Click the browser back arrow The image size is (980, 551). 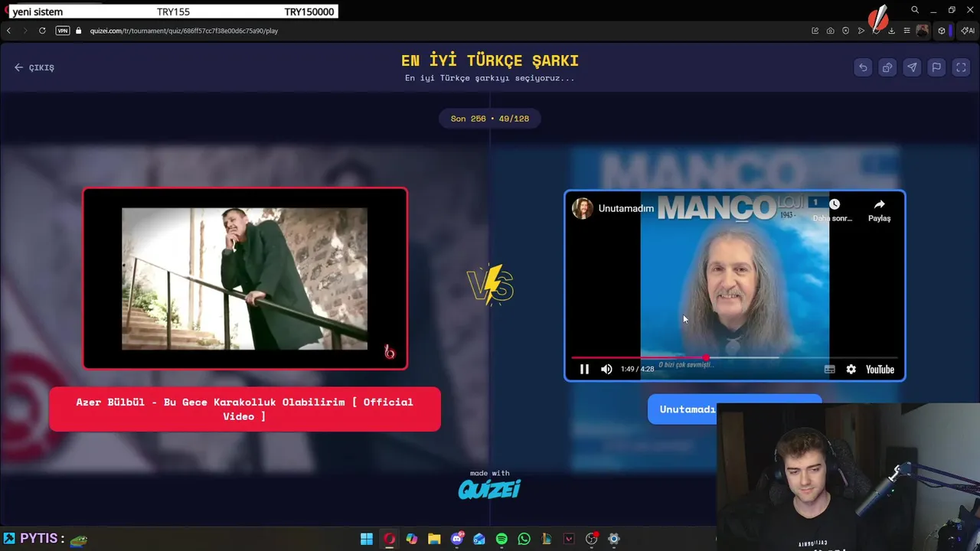coord(8,31)
